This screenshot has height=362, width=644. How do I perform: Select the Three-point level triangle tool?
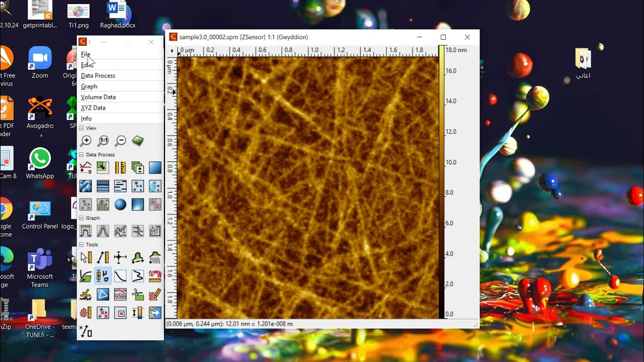(103, 294)
